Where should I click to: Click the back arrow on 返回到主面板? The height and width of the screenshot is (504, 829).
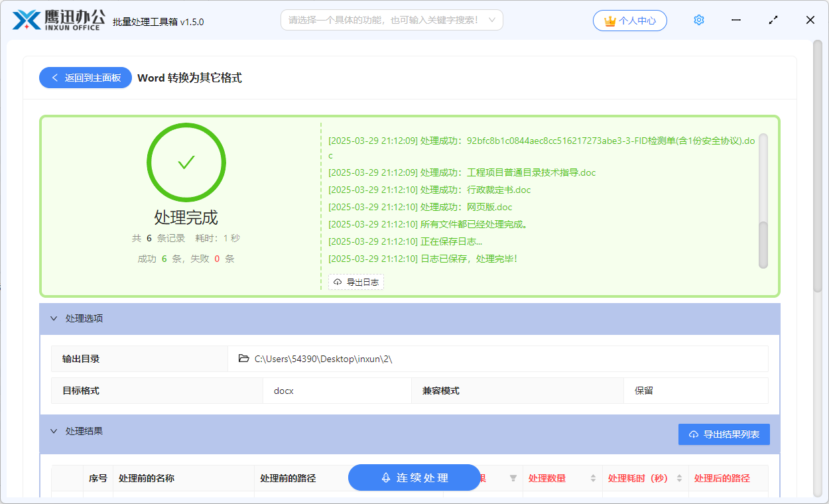tap(55, 78)
